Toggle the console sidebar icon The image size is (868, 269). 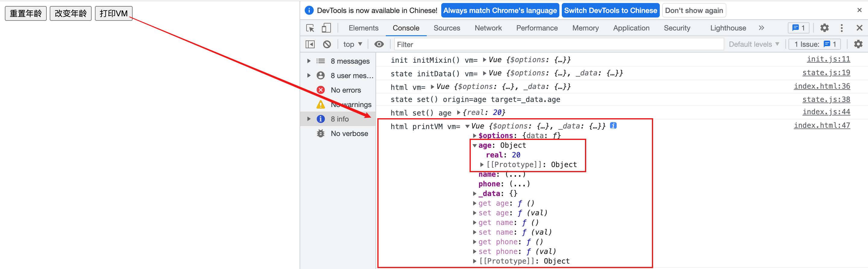[x=310, y=45]
